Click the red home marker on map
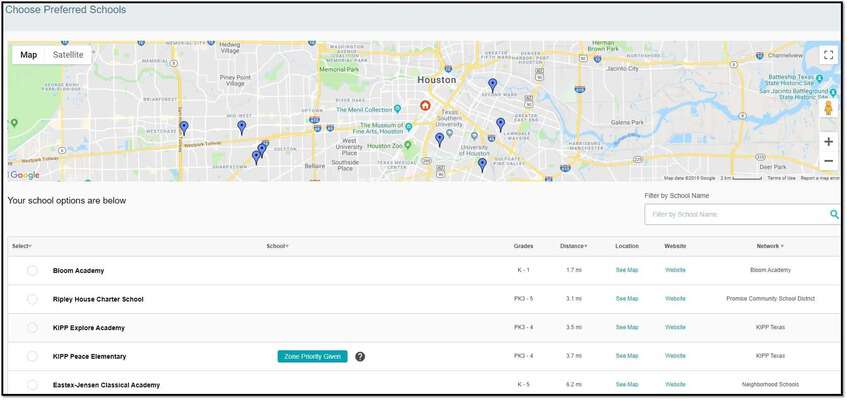 (425, 105)
